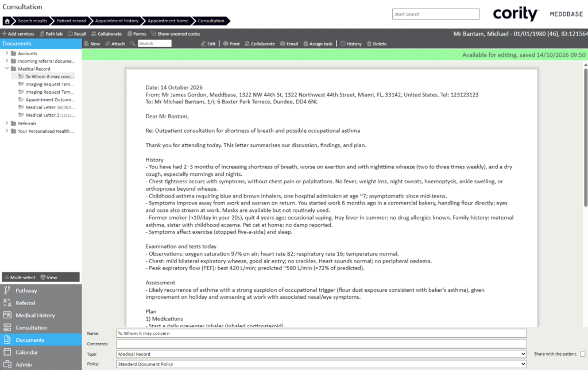The image size is (588, 370).
Task: Toggle Multi-select mode
Action: pos(20,277)
